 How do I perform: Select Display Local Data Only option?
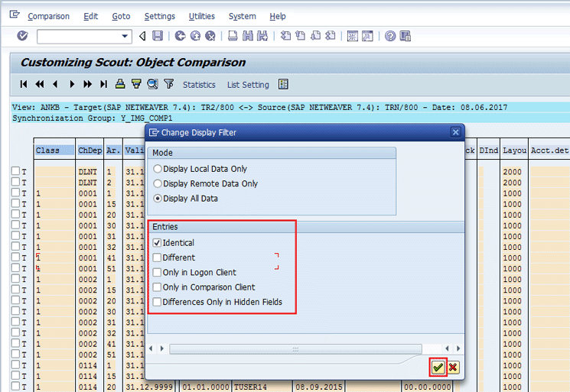tap(158, 169)
